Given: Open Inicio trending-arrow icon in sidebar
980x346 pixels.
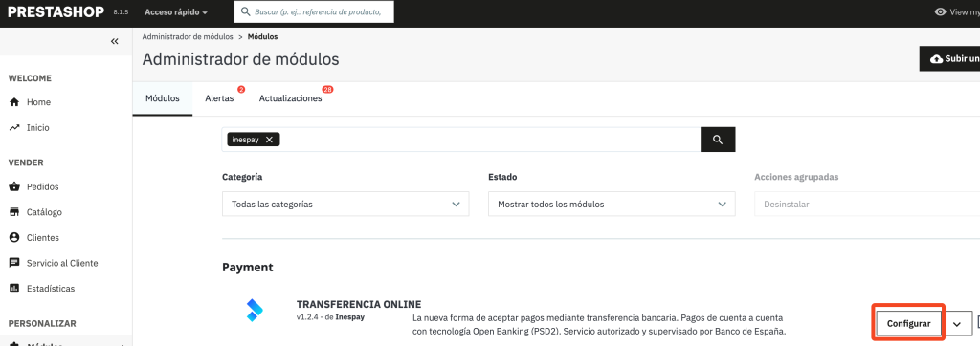Looking at the screenshot, I should (x=14, y=127).
